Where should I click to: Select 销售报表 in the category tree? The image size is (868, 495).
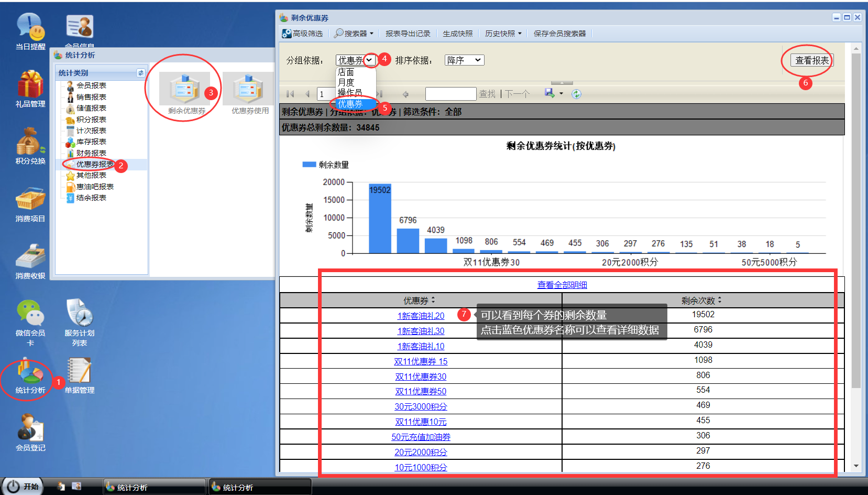[x=91, y=97]
